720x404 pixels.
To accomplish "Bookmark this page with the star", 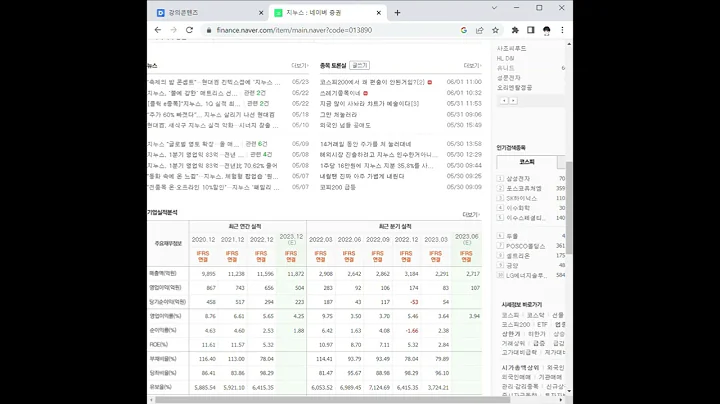I will tap(495, 30).
